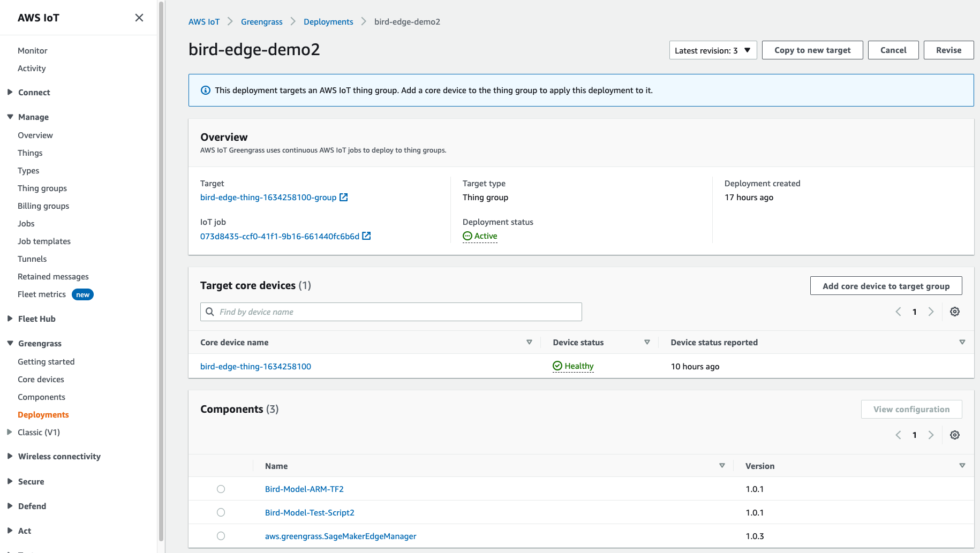Viewport: 980px width, 553px height.
Task: Go to Things in Manage menu
Action: (x=30, y=153)
